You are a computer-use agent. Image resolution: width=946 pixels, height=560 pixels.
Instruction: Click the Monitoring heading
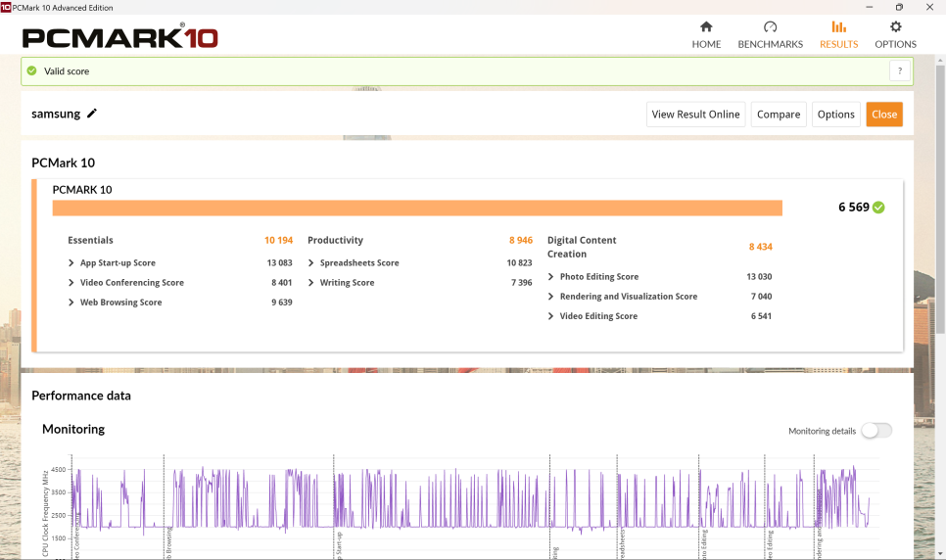[73, 429]
